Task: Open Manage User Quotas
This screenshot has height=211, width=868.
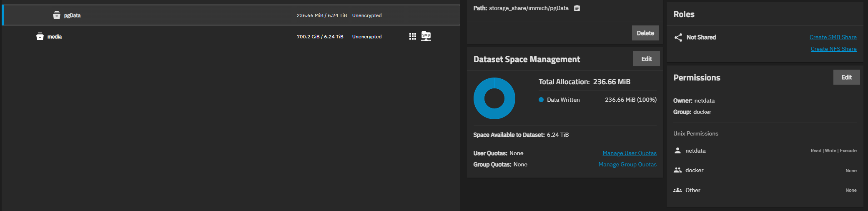Action: tap(629, 153)
